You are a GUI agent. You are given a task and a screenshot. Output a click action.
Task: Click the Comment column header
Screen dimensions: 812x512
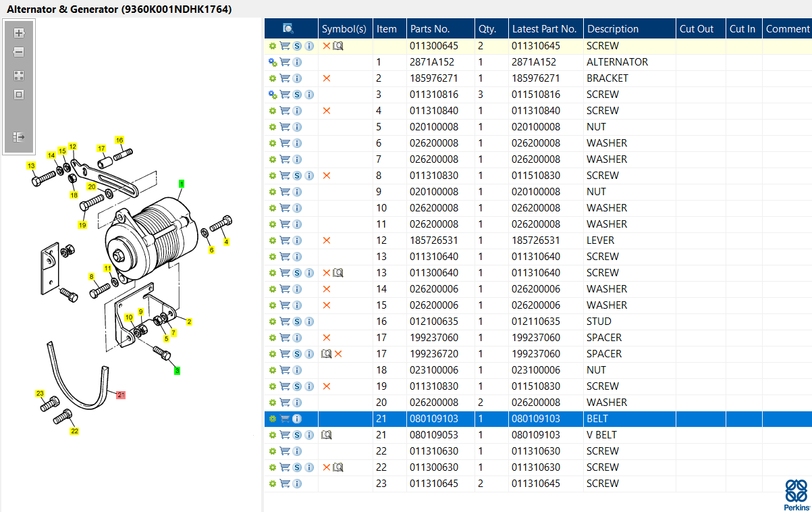(788, 29)
